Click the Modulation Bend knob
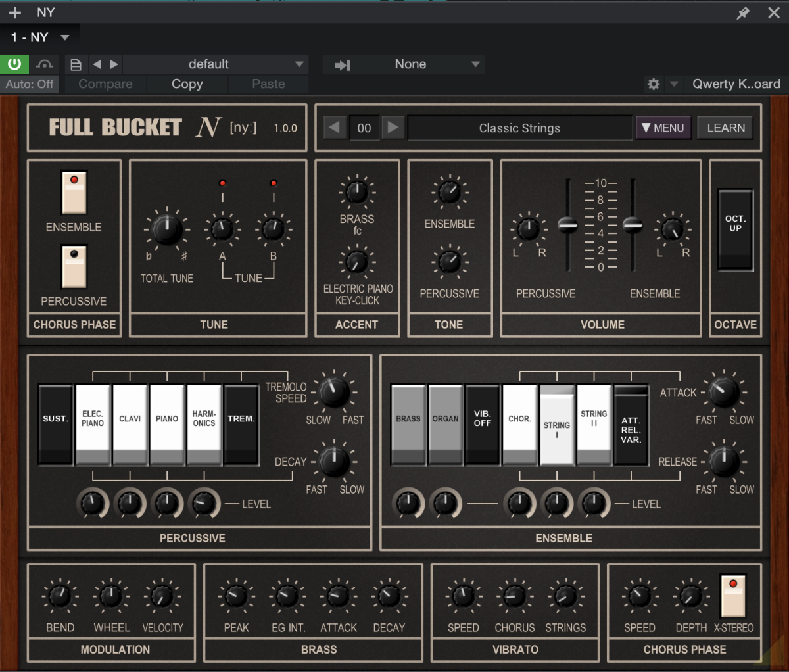The image size is (789, 672). tap(60, 596)
